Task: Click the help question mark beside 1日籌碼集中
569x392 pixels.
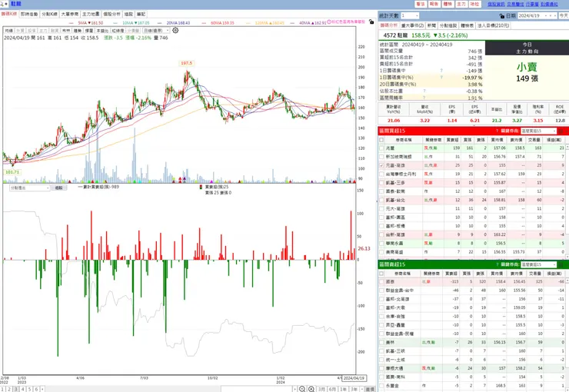Action: 441,71
